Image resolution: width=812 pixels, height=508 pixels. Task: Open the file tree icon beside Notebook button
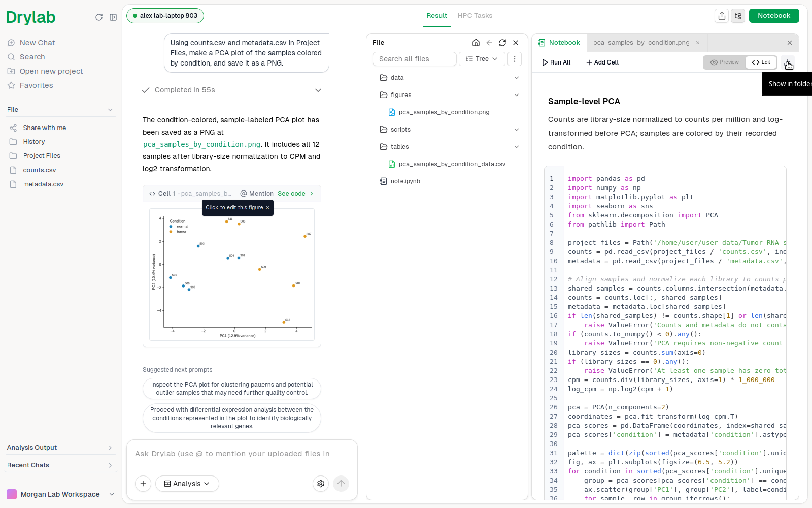click(x=738, y=16)
